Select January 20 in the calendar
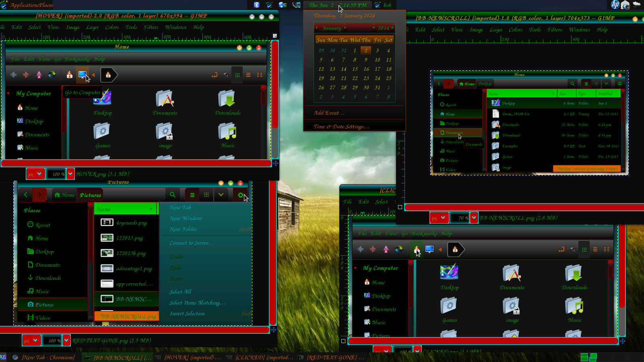Image resolution: width=644 pixels, height=362 pixels. [x=332, y=78]
